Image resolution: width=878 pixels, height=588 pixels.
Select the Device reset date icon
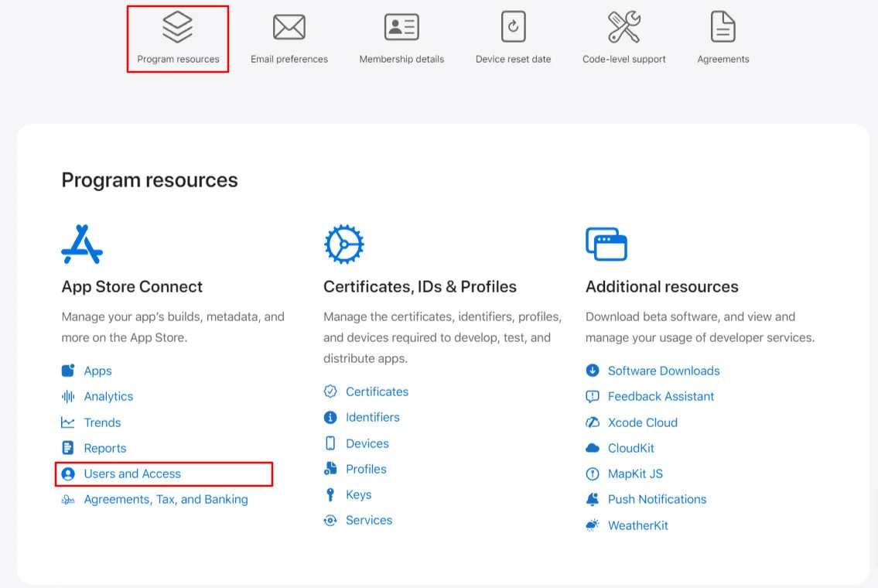click(x=513, y=28)
